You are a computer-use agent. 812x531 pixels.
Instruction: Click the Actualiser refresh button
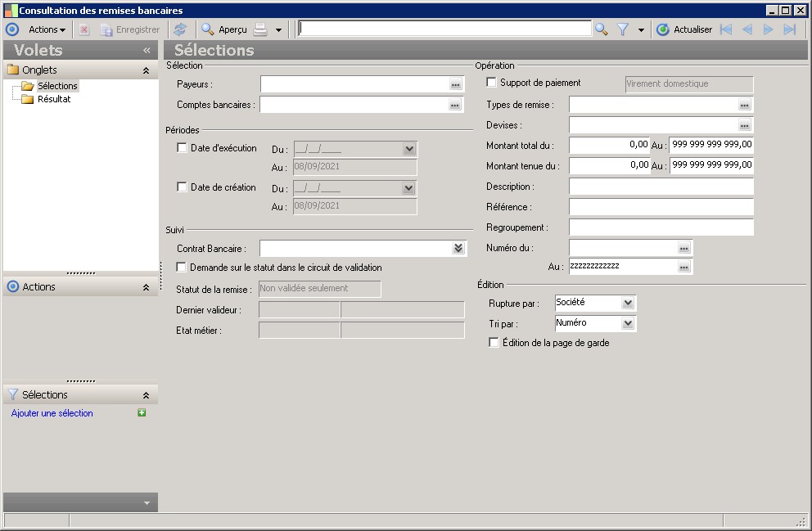click(684, 29)
